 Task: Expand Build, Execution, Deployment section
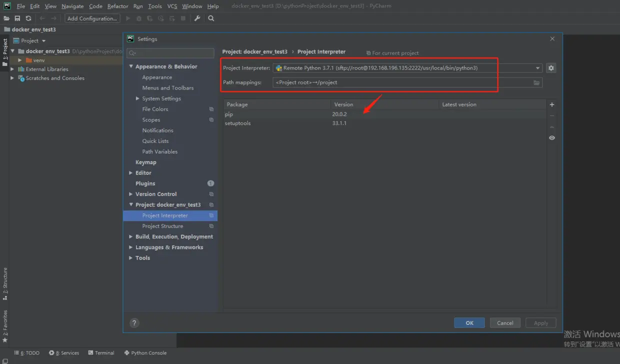[131, 236]
